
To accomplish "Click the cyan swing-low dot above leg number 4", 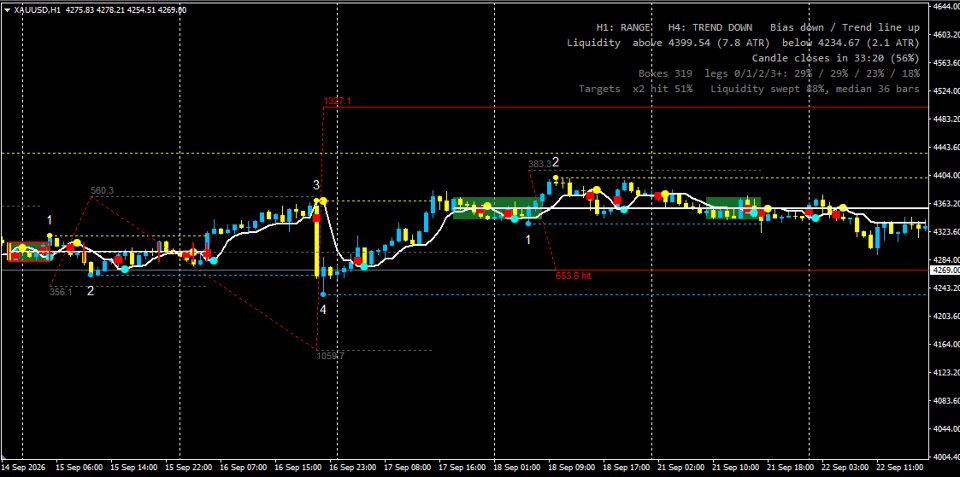I will point(323,295).
